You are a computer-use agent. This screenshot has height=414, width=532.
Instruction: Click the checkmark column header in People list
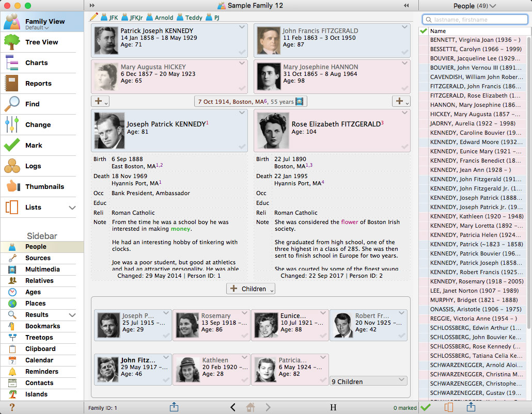coord(424,31)
